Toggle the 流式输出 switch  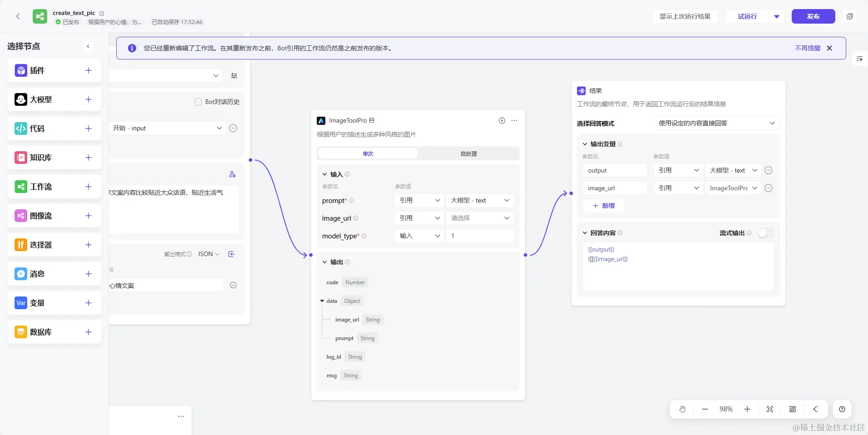765,233
